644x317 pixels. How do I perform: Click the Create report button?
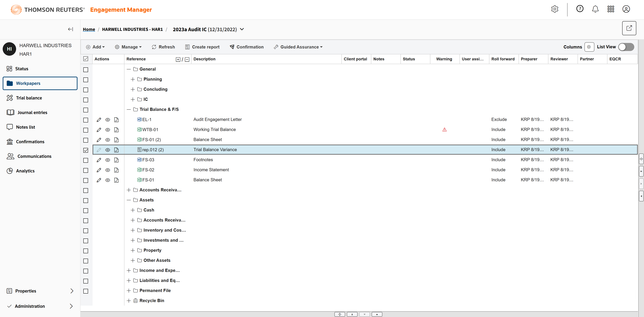point(202,47)
